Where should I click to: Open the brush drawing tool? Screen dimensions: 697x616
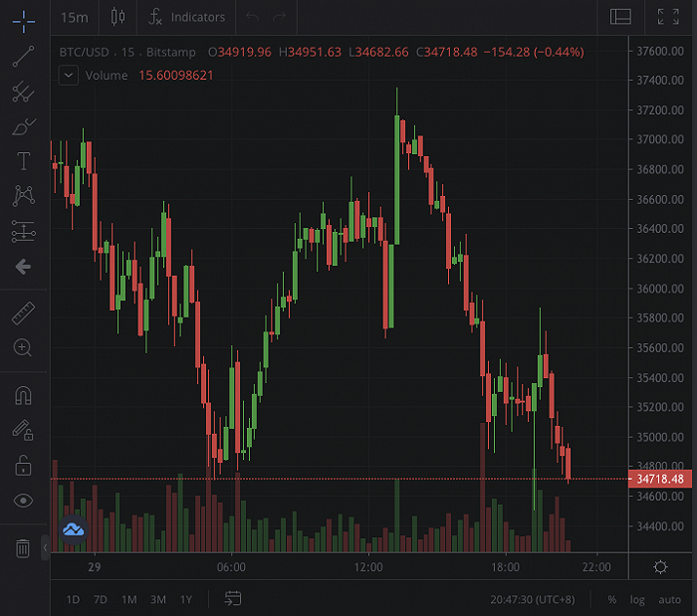[24, 126]
